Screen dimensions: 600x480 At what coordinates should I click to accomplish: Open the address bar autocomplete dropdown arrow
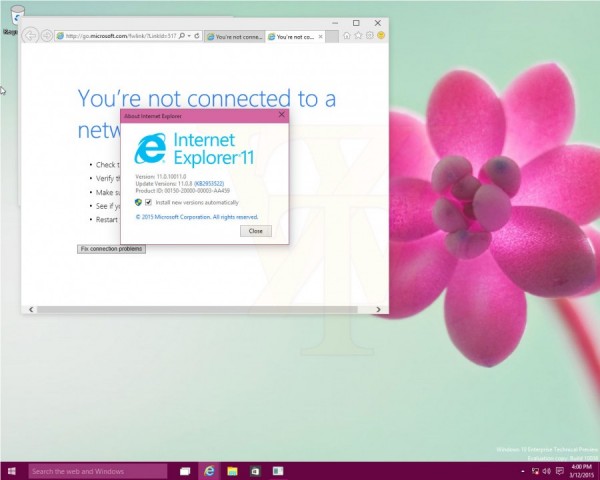pyautogui.click(x=189, y=36)
